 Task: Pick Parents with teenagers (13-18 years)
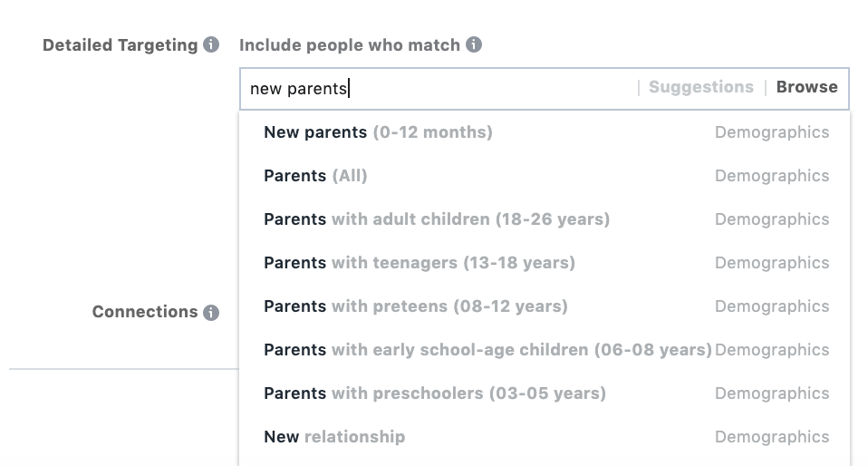(x=420, y=263)
